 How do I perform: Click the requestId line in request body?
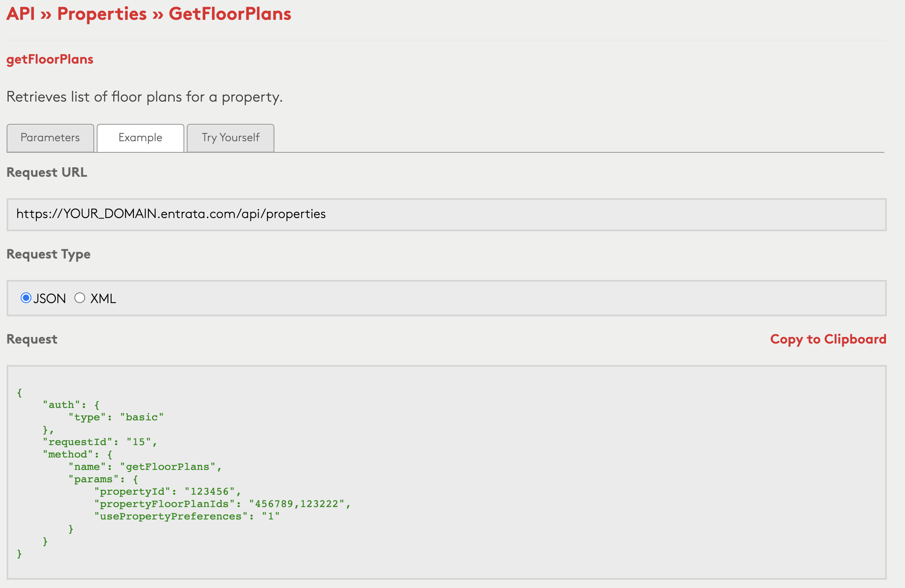point(100,442)
